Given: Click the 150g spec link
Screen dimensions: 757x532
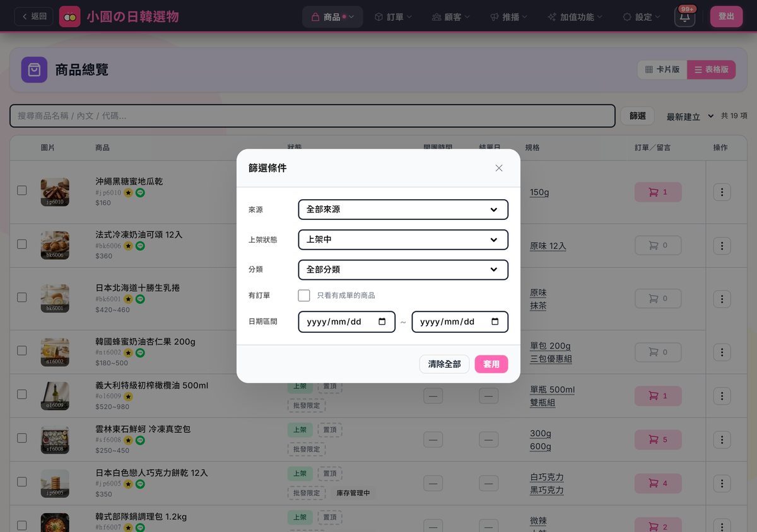Looking at the screenshot, I should pos(539,192).
